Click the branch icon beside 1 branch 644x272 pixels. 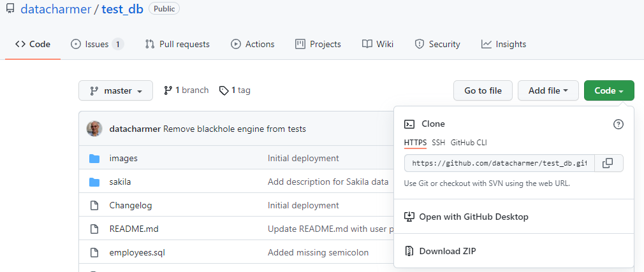tap(168, 90)
